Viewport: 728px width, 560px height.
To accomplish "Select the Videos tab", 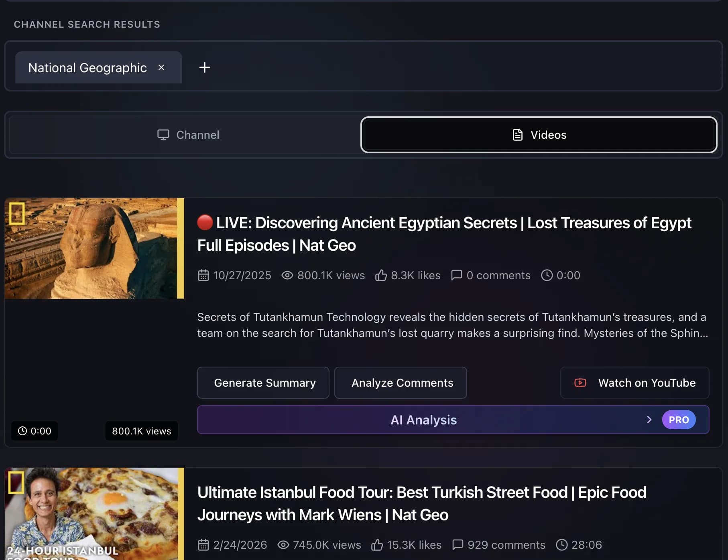I will pos(538,135).
